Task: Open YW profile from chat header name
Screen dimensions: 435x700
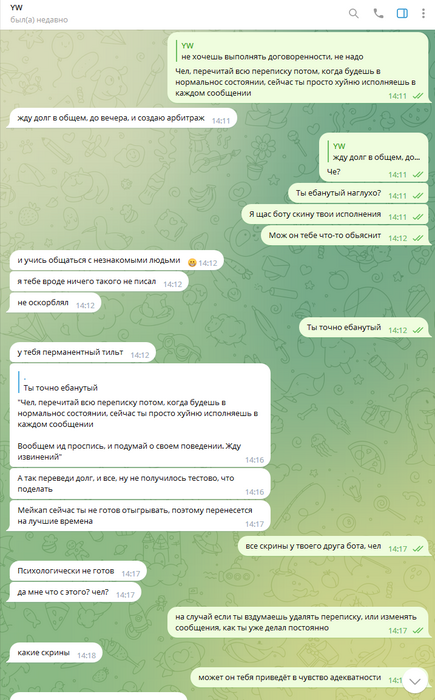Action: tap(16, 8)
